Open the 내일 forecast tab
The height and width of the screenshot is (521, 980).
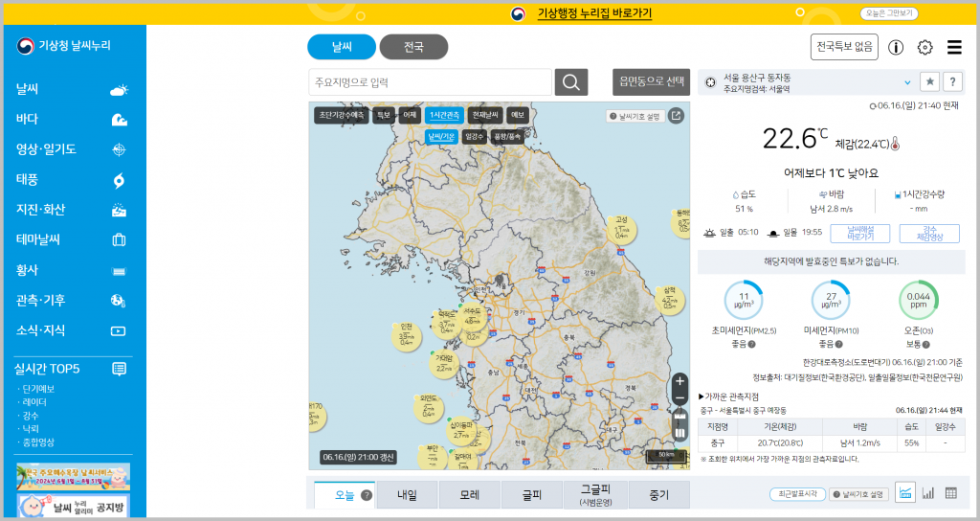click(x=407, y=495)
